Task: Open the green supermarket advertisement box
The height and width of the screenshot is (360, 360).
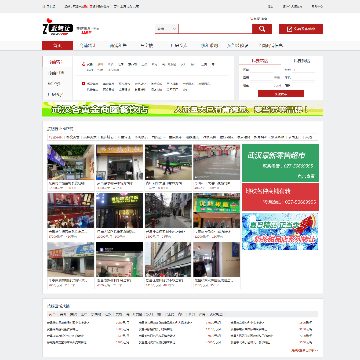Action: pos(280,163)
